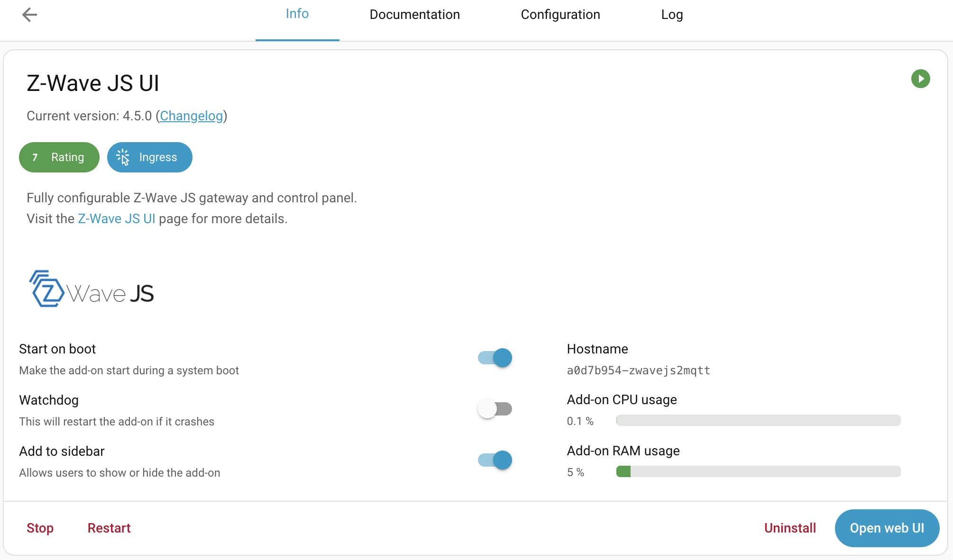953x560 pixels.
Task: Click the Uninstall button
Action: (x=790, y=528)
